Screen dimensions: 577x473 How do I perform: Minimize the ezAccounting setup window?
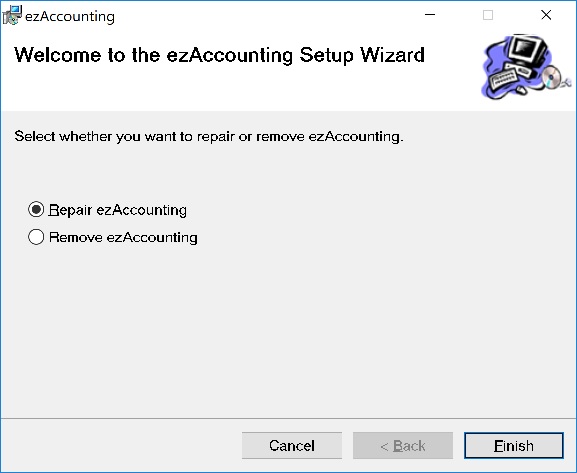430,15
